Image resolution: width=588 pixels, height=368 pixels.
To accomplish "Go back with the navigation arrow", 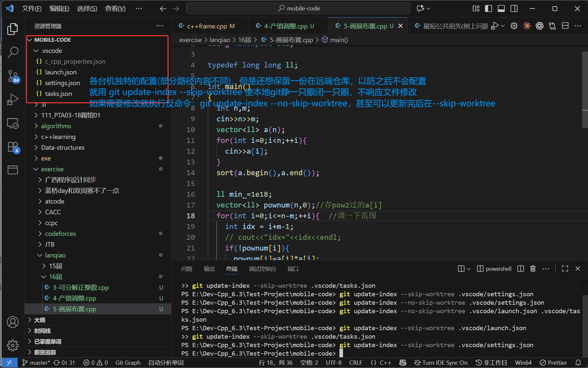I will click(163, 8).
